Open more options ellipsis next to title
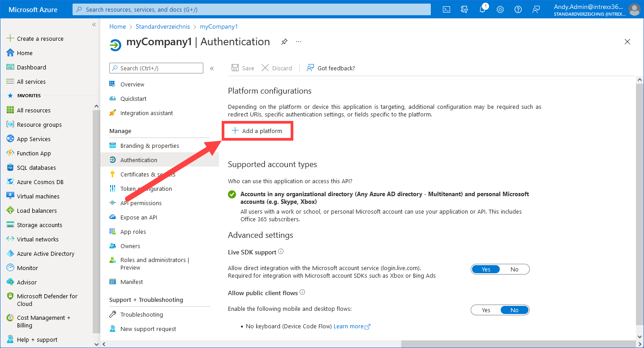Image resolution: width=644 pixels, height=348 pixels. tap(299, 42)
